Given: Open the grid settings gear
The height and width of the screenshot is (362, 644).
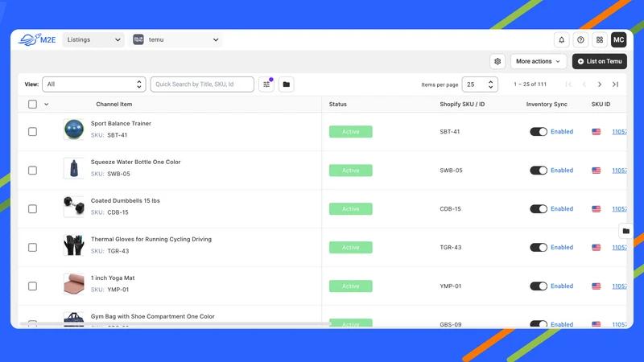Looking at the screenshot, I should click(x=497, y=61).
